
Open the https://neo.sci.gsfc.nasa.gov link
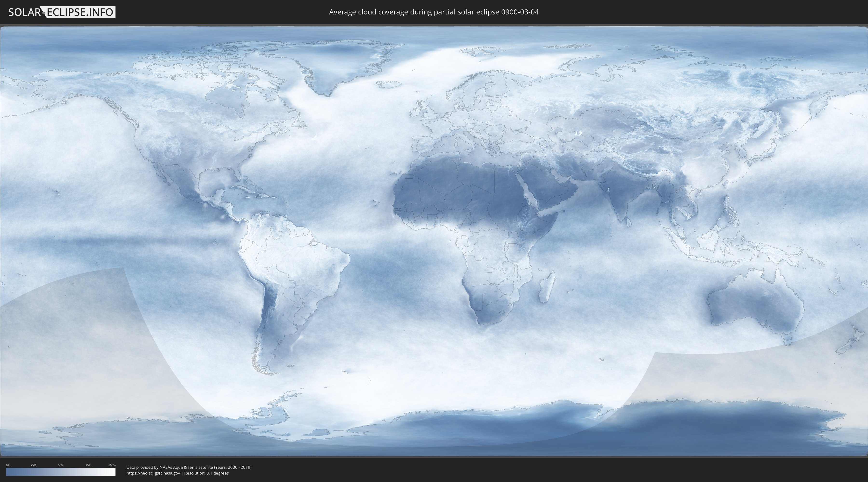[153, 473]
